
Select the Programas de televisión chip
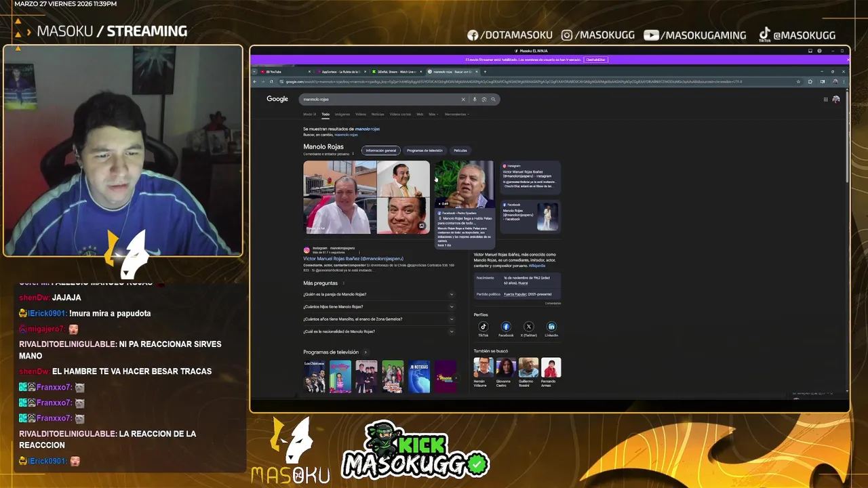point(425,150)
